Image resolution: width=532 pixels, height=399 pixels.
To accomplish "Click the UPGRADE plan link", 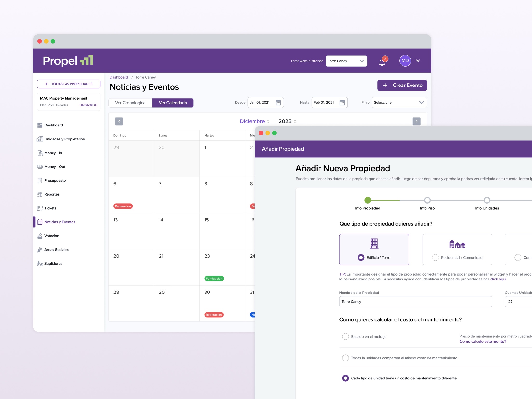I will point(88,105).
